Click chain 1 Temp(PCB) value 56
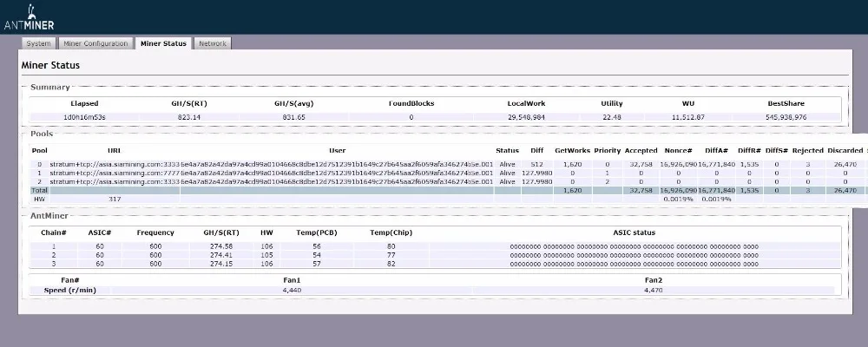868x347 pixels. tap(317, 247)
